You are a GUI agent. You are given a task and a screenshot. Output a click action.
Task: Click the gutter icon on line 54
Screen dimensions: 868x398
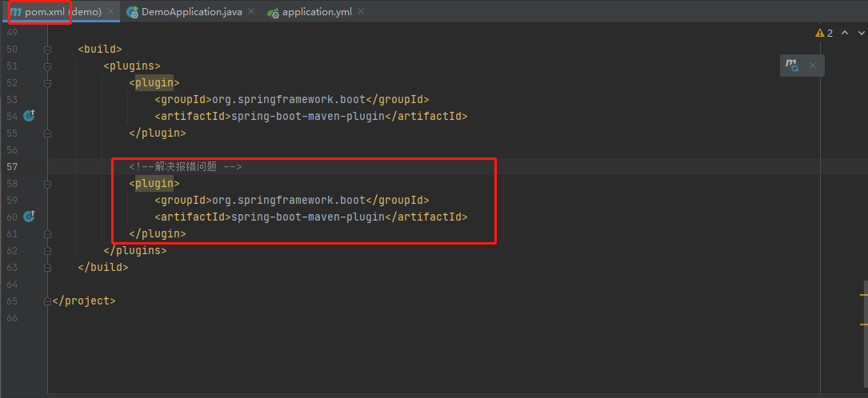point(30,116)
